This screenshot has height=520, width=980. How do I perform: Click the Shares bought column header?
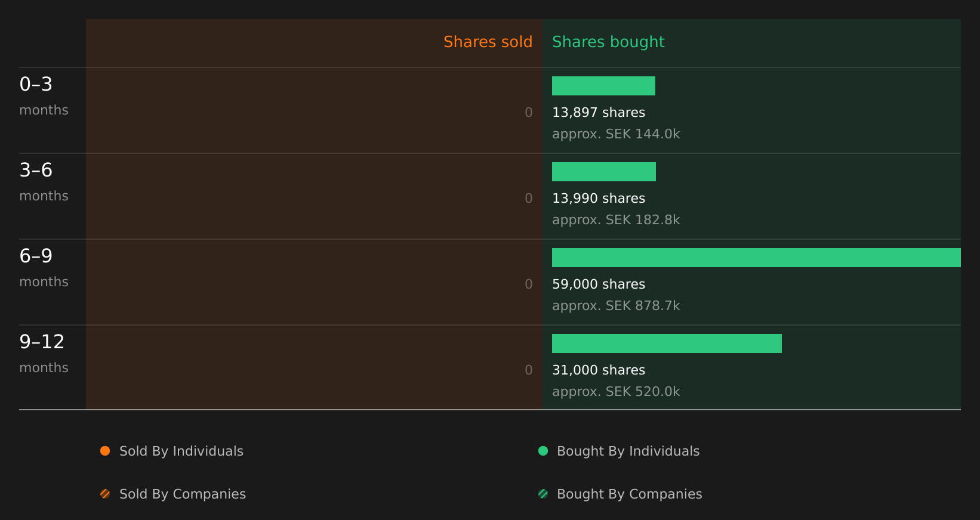coord(608,42)
